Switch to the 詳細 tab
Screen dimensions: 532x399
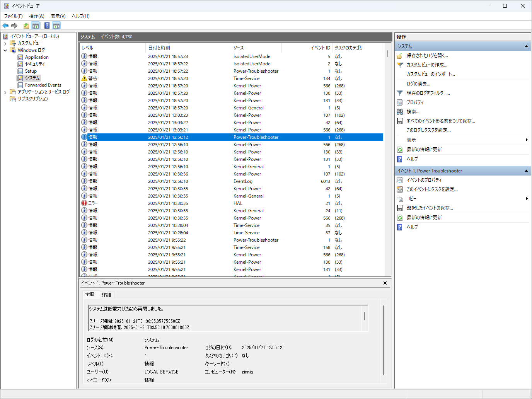click(x=106, y=295)
